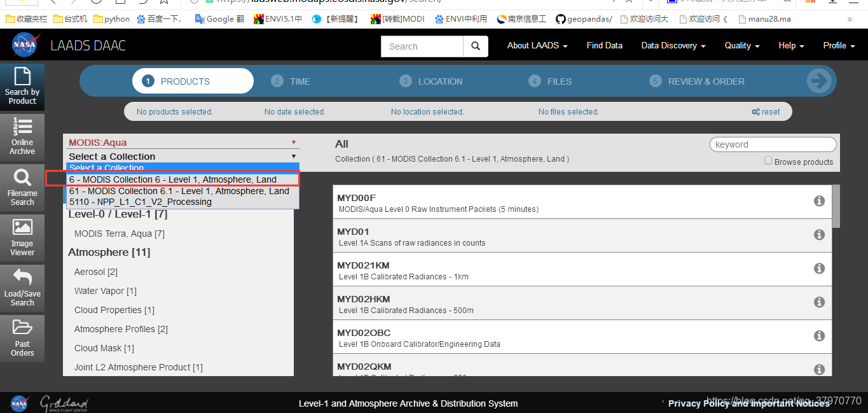The image size is (868, 413).
Task: Go to the LOCATION step tab
Action: (431, 81)
